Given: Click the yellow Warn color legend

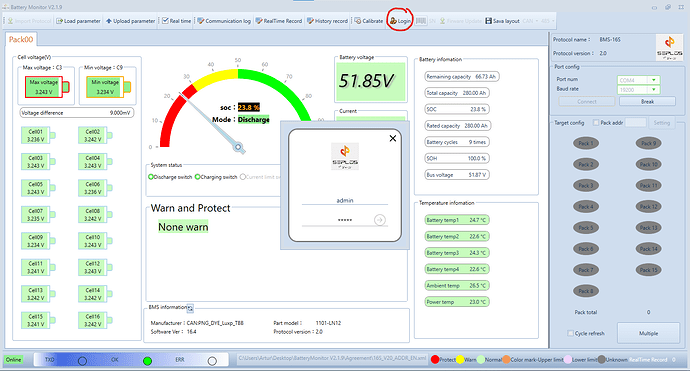Looking at the screenshot, I should (x=460, y=360).
